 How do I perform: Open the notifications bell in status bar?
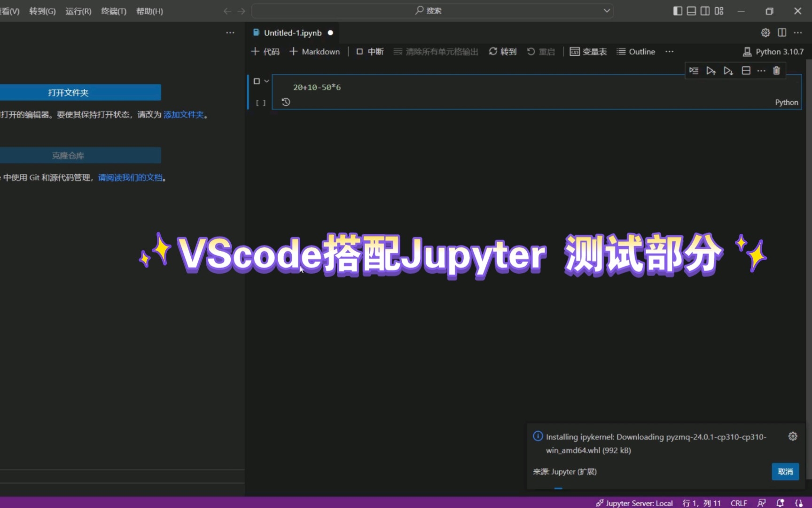coord(780,503)
